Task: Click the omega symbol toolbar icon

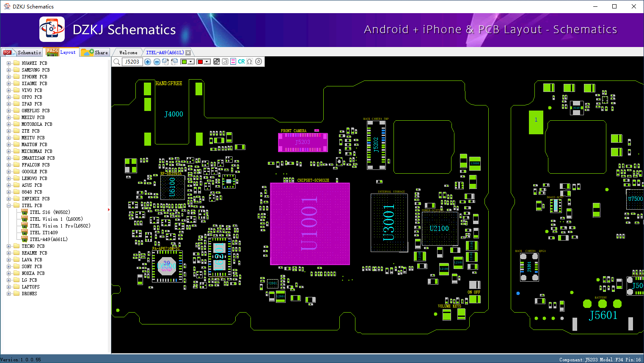Action: (x=250, y=61)
